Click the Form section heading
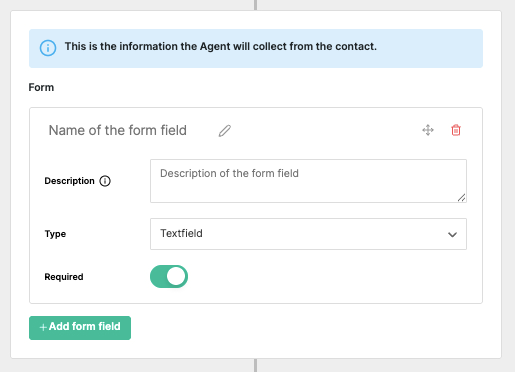This screenshot has height=372, width=515. [x=41, y=87]
